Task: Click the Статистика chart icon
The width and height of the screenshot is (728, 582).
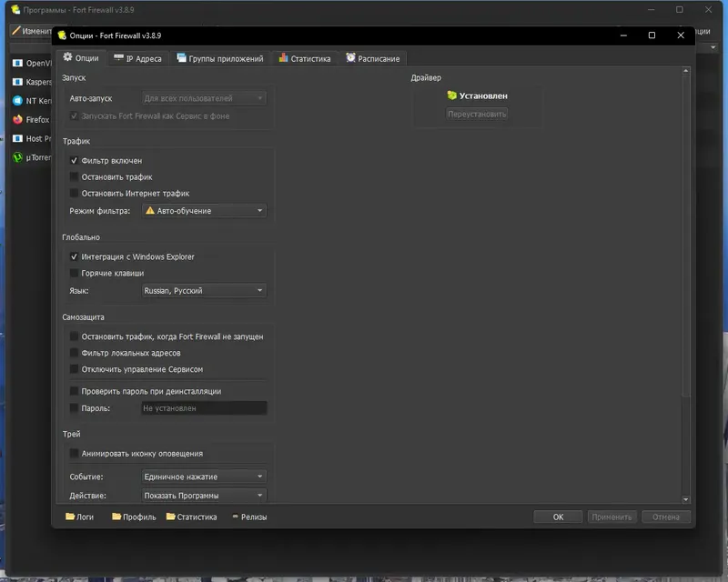Action: 283,57
